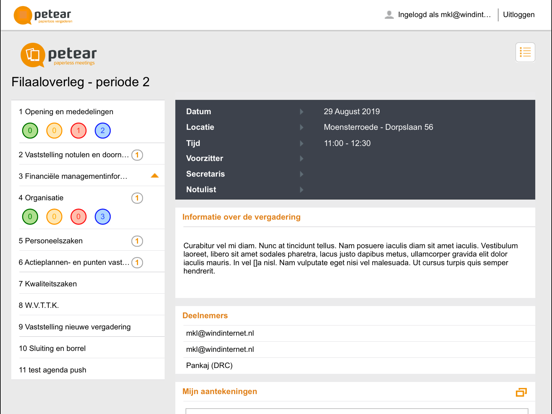Click green circle 0 under Opening en mededelingen
The image size is (552, 414).
tap(30, 131)
